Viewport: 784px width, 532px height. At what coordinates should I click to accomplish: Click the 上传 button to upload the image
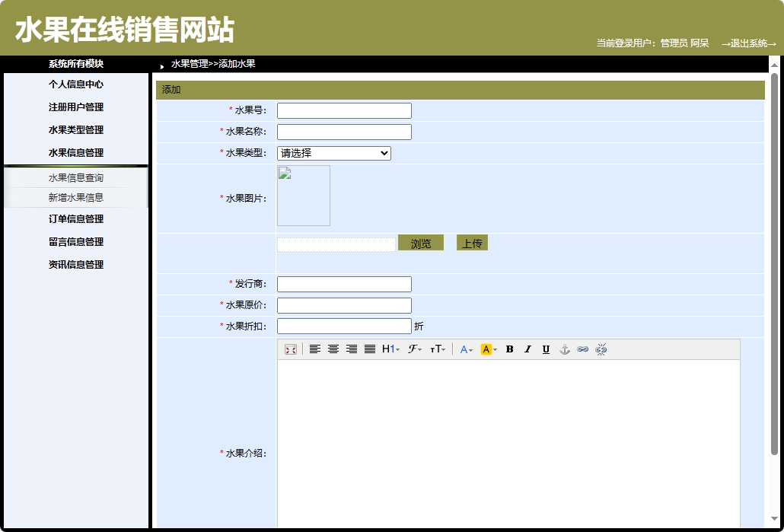[472, 242]
